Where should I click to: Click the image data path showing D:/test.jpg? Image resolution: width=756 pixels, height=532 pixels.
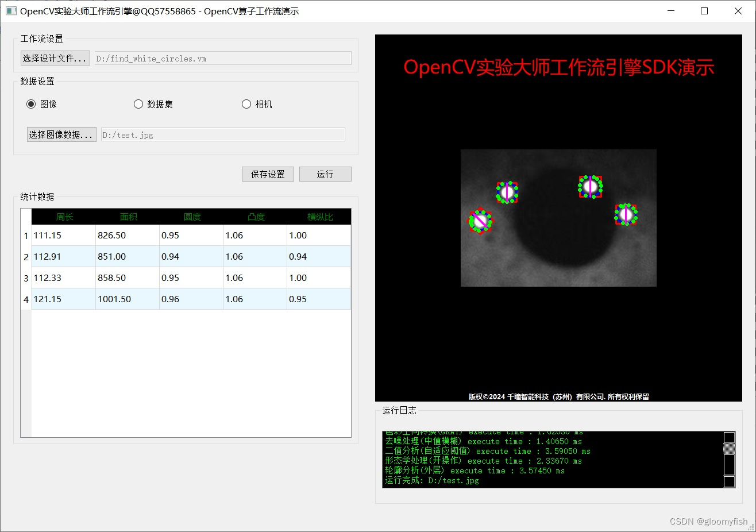(223, 134)
